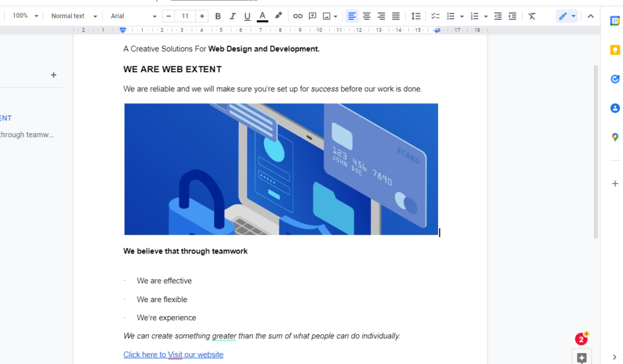Click the right indent marker on the ruler
The width and height of the screenshot is (623, 364).
[437, 30]
